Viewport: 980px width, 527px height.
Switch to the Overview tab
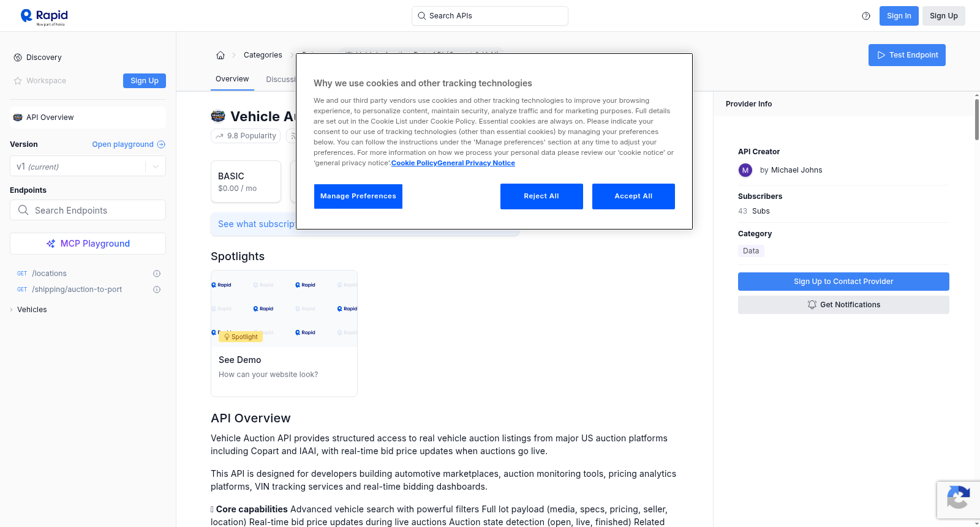(x=232, y=80)
